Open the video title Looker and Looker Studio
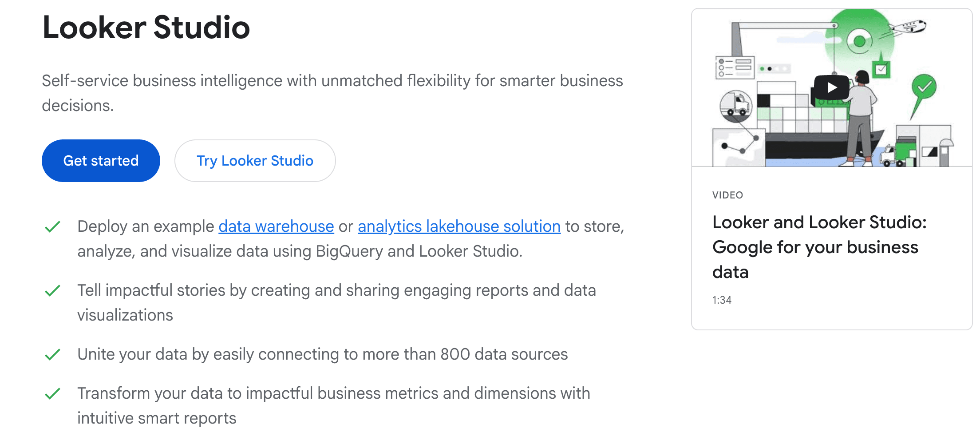The image size is (980, 444). (819, 247)
